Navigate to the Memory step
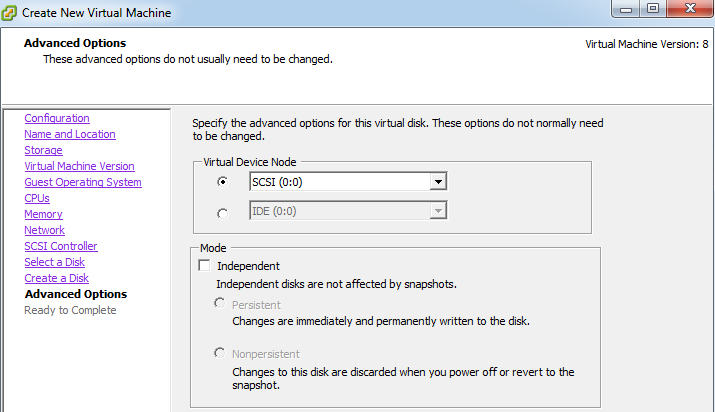The width and height of the screenshot is (715, 412). tap(43, 214)
